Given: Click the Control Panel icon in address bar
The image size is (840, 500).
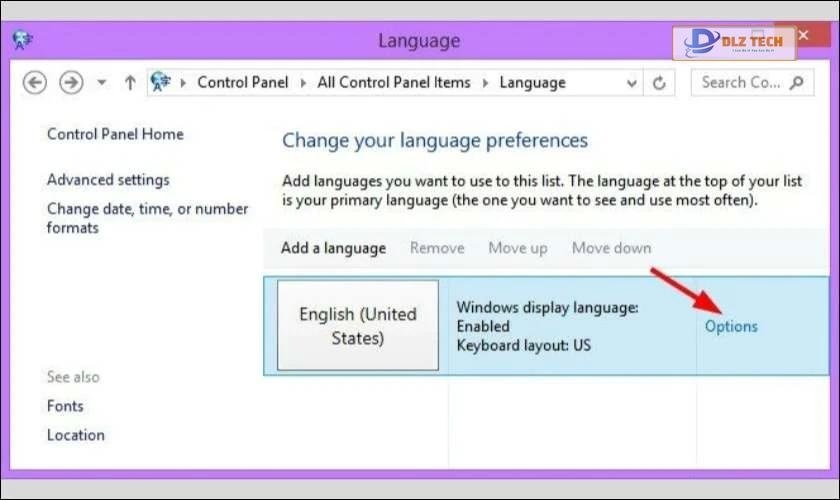Looking at the screenshot, I should (161, 83).
